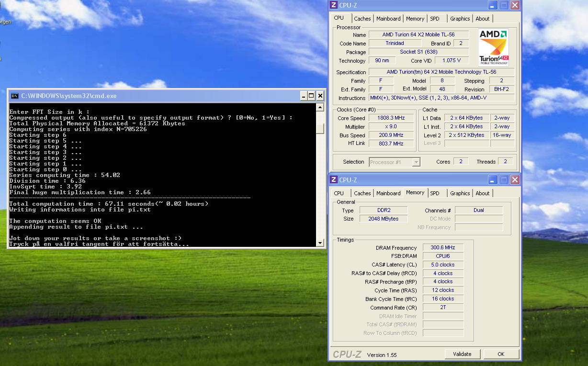Viewport: 588px width, 366px height.
Task: Click the Instructions field listing MMX, 3DNow!
Action: [x=441, y=98]
